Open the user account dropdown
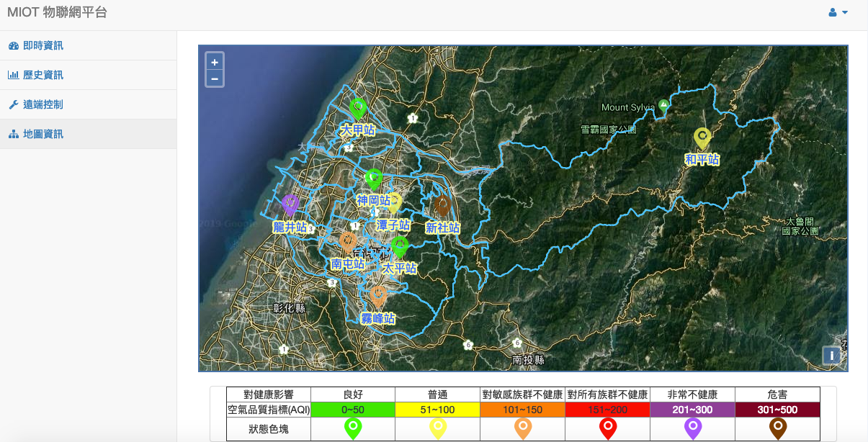Screen dimensions: 868x442 (x=838, y=13)
